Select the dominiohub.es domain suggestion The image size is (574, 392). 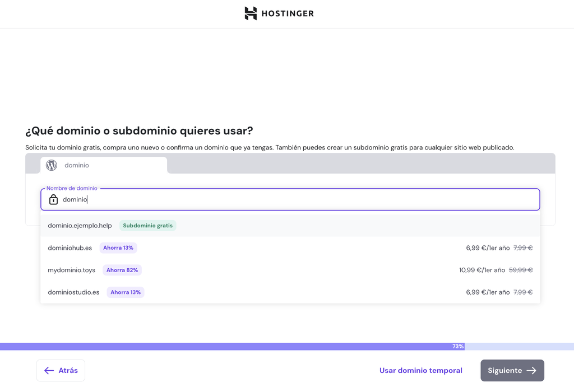coord(70,248)
